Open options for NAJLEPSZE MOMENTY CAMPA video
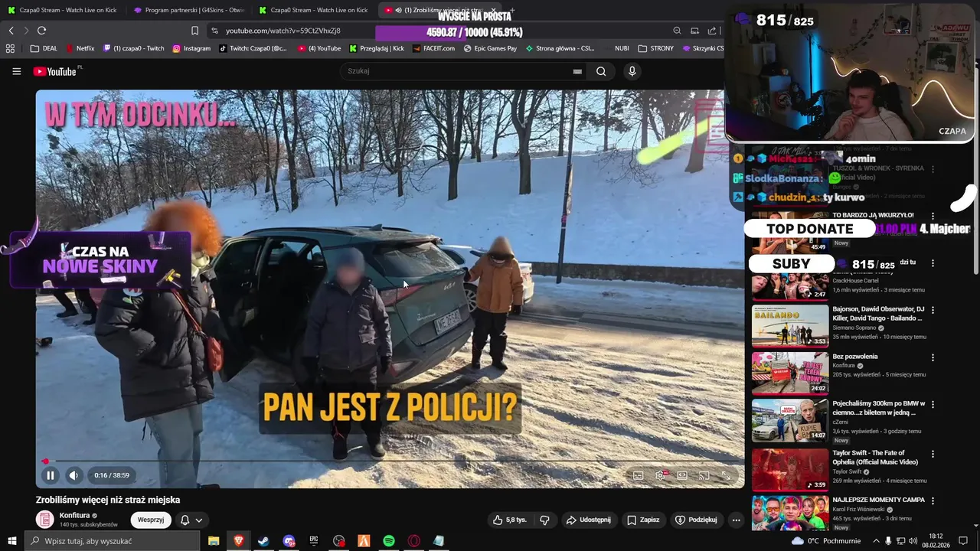 (x=933, y=500)
